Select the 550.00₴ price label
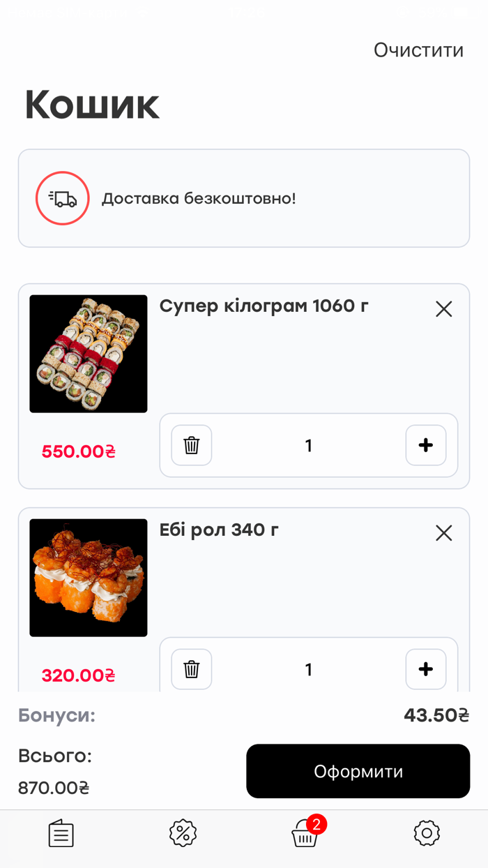This screenshot has height=868, width=488. (77, 451)
